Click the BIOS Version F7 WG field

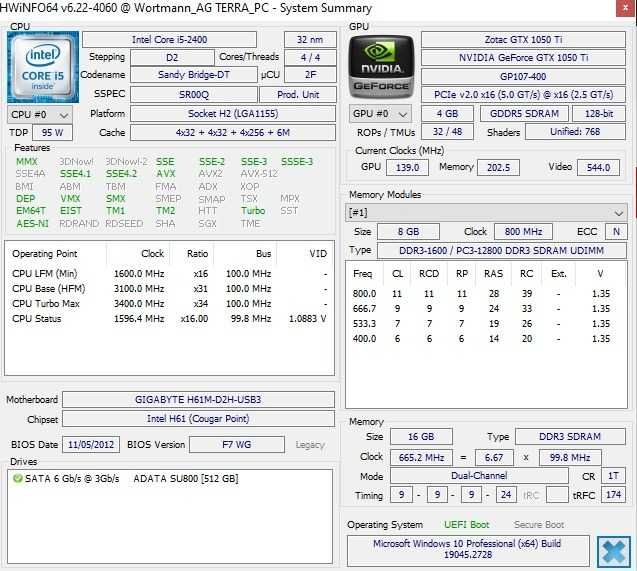tap(237, 445)
